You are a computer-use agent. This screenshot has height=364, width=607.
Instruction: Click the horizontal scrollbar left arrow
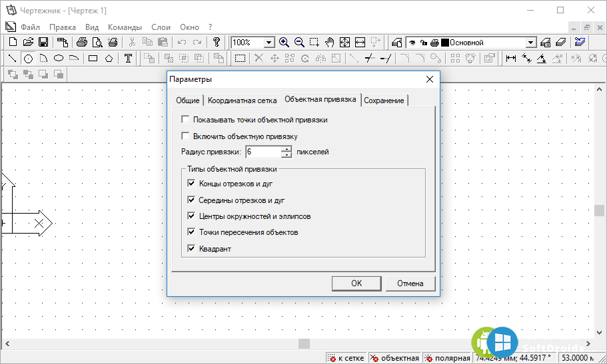pyautogui.click(x=7, y=343)
